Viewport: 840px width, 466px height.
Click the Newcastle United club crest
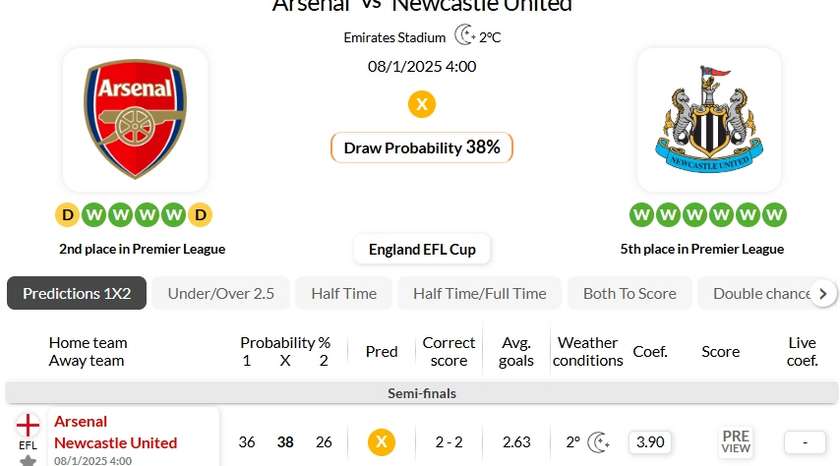708,118
